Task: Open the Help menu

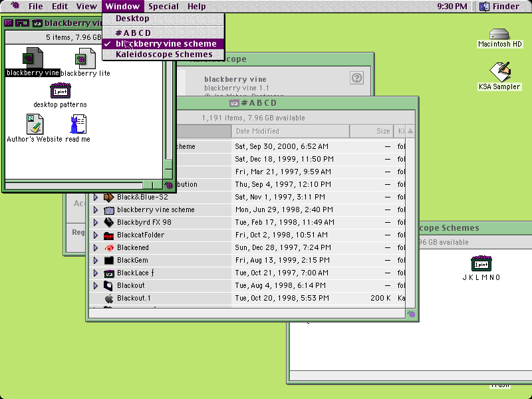Action: pyautogui.click(x=196, y=6)
